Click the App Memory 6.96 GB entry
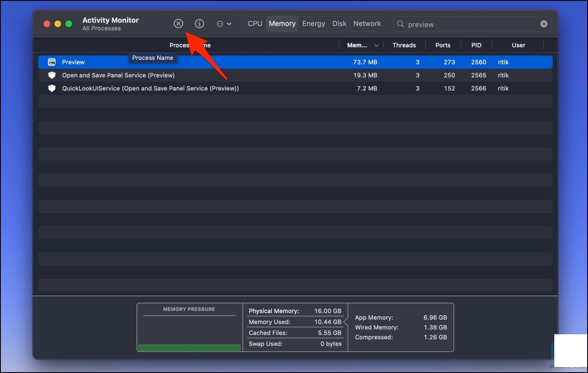The image size is (588, 373). click(401, 317)
